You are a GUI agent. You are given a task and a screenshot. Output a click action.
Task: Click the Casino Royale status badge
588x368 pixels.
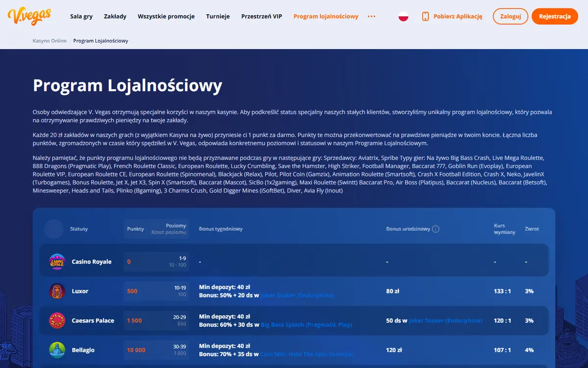tap(57, 262)
